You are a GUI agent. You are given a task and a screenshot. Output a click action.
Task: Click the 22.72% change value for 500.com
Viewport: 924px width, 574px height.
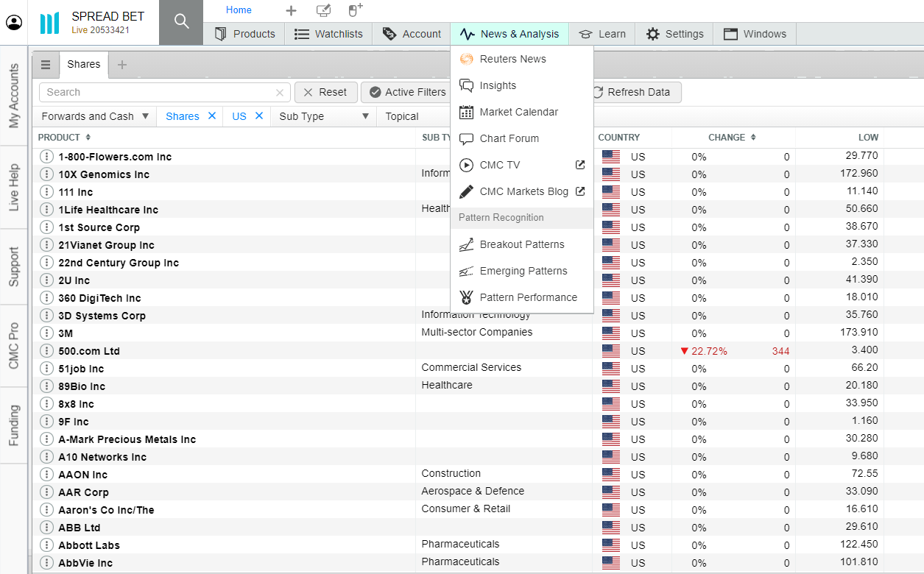click(x=704, y=351)
